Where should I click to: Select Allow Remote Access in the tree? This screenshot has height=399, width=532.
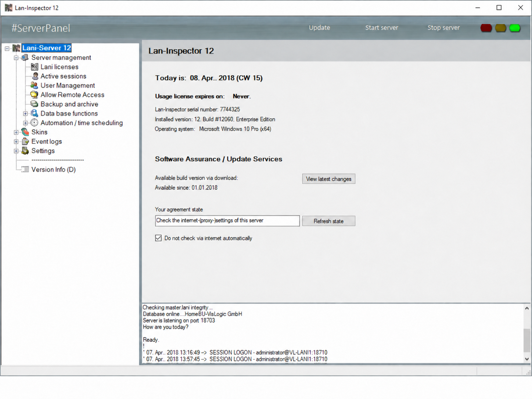pos(72,95)
